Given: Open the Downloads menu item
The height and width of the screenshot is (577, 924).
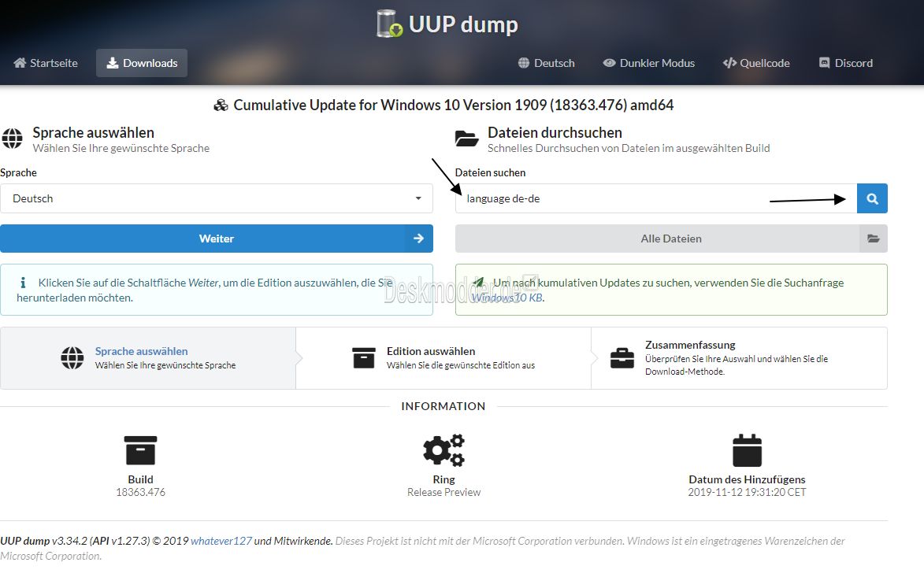Looking at the screenshot, I should tap(142, 63).
